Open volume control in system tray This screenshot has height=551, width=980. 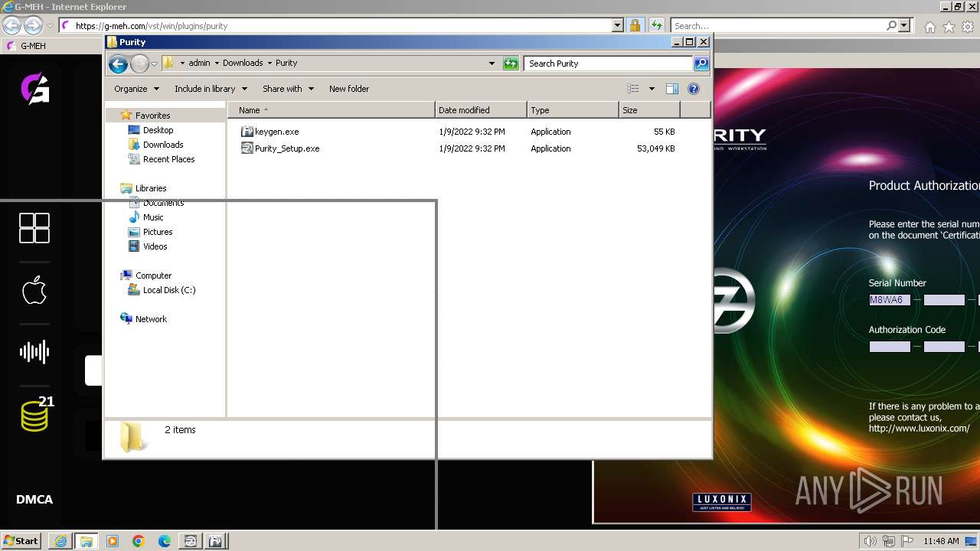tap(870, 541)
